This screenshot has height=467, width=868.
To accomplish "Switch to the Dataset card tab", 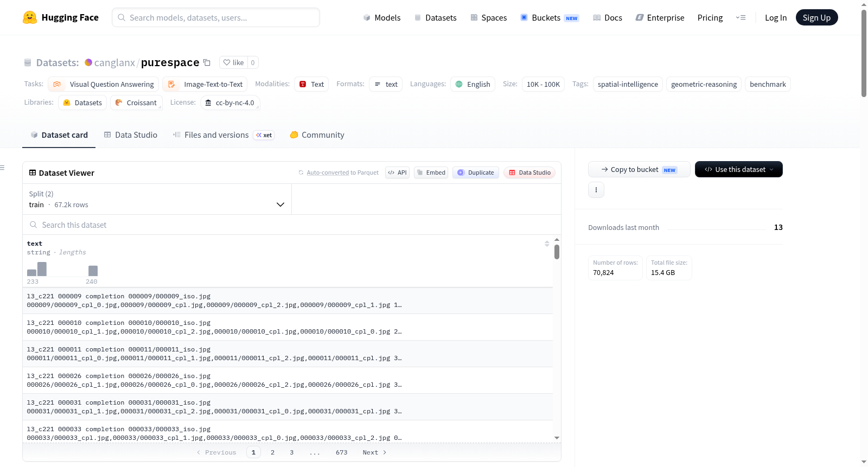I will coord(59,135).
